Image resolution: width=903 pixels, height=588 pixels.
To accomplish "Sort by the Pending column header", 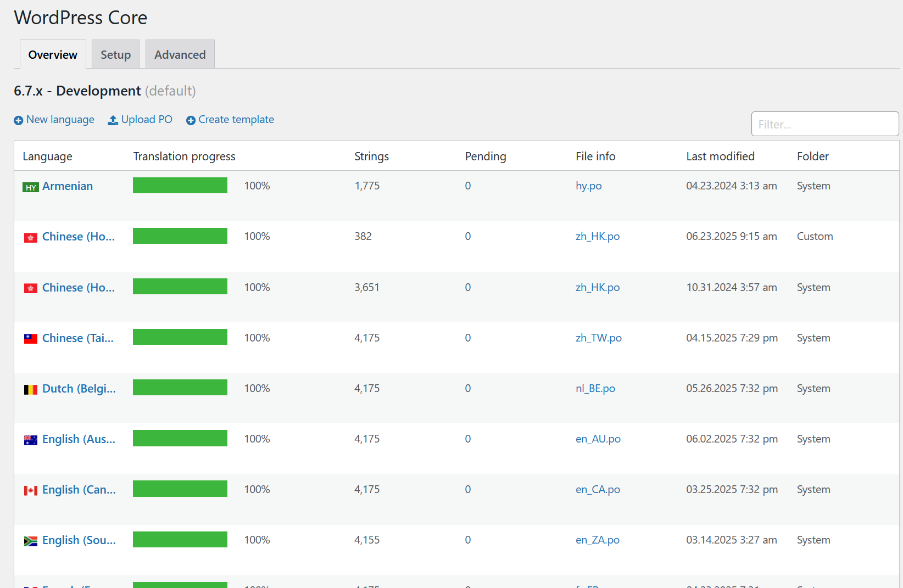I will tap(486, 156).
